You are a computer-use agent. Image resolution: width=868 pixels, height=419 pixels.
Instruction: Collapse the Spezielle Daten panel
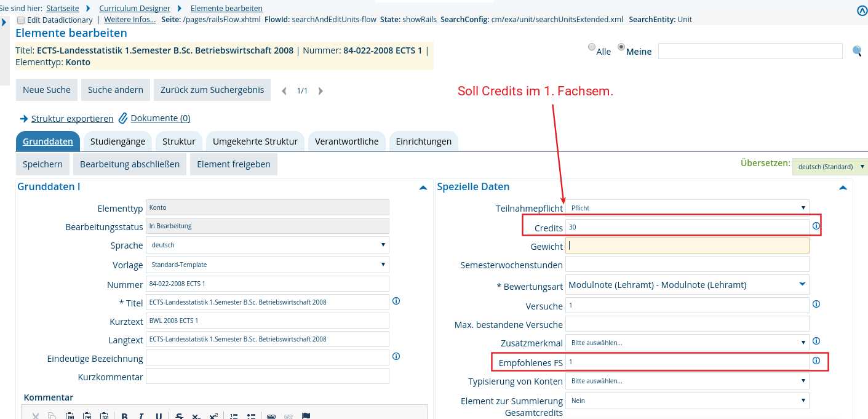pyautogui.click(x=843, y=188)
